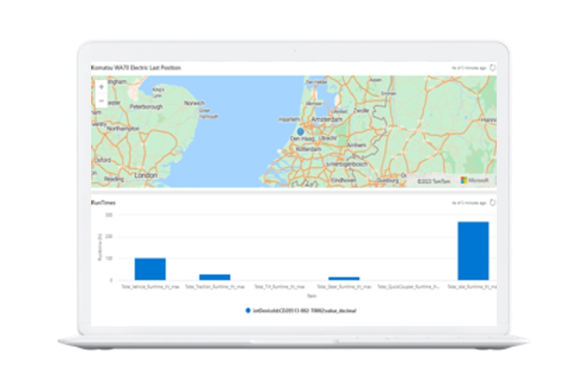588x391 pixels.
Task: Refresh the RunTimes chart tile
Action: pos(493,203)
